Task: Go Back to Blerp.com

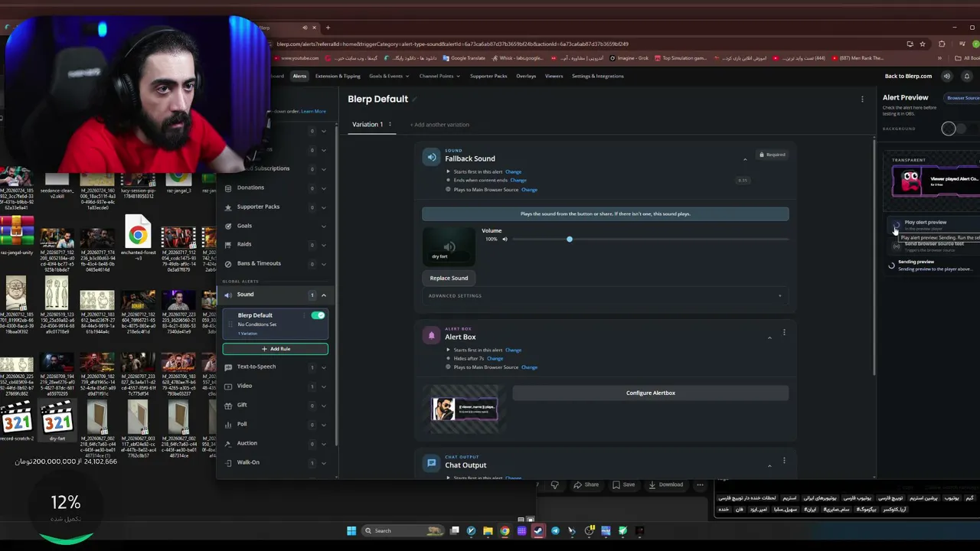Action: coord(908,76)
